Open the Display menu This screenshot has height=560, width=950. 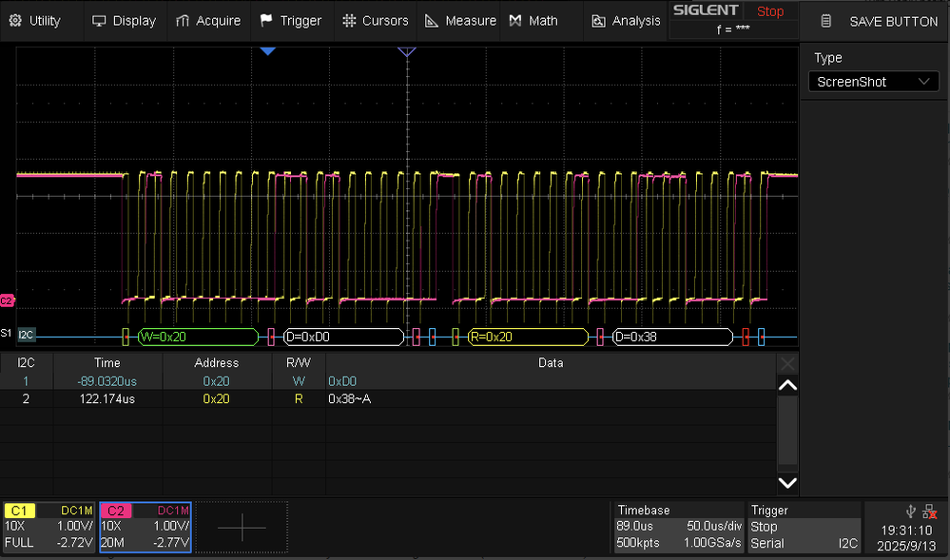[124, 21]
